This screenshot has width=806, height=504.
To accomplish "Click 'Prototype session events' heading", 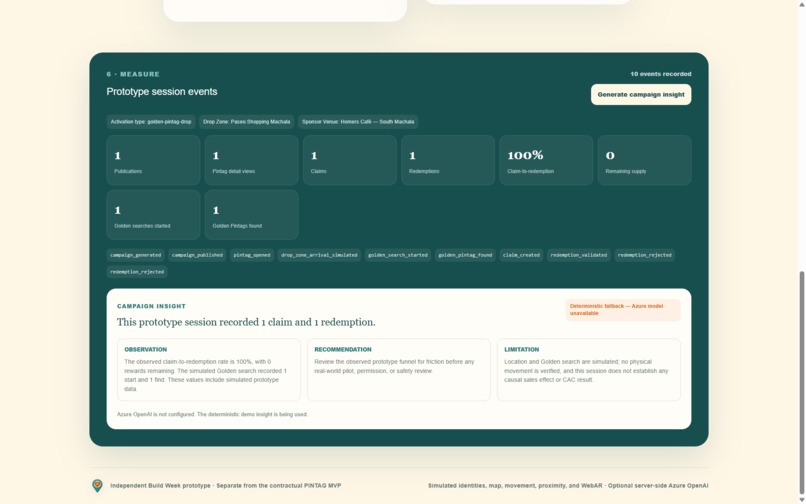I will [162, 92].
